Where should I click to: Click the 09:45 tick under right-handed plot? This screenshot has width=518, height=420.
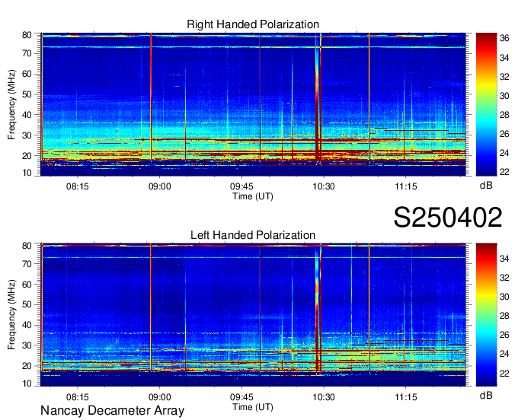point(241,186)
